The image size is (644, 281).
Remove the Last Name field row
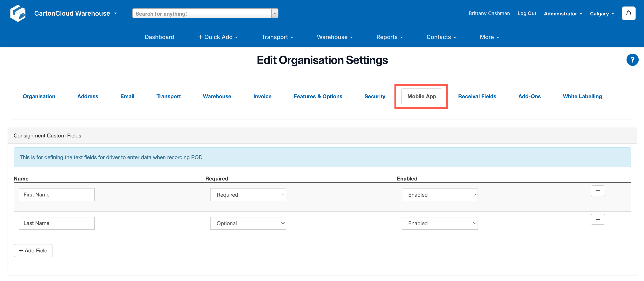[598, 219]
